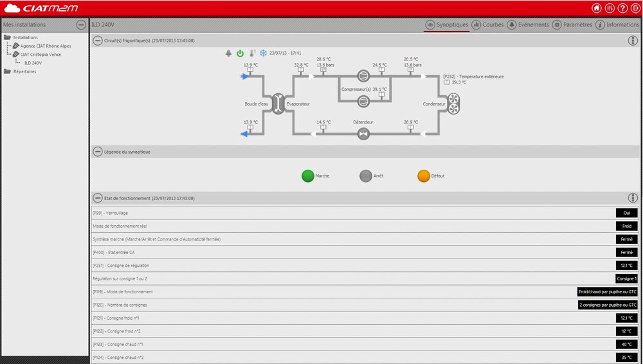Viewport: 643px width, 364px height.
Task: Click the Oui value for P99 Verrouillage
Action: (626, 213)
